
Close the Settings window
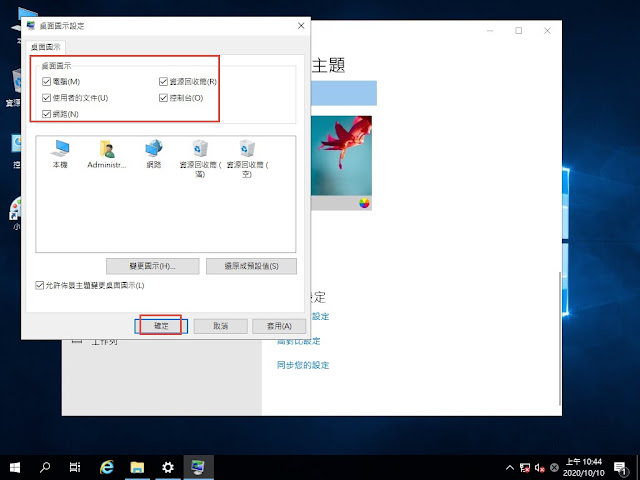547,31
